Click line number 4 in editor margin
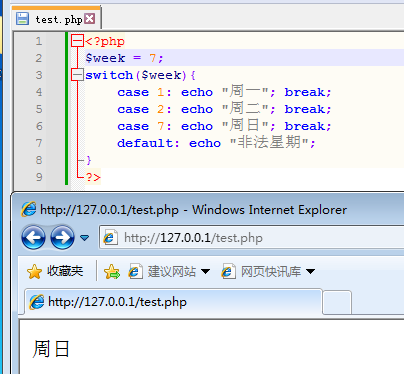The height and width of the screenshot is (374, 404). (x=39, y=92)
